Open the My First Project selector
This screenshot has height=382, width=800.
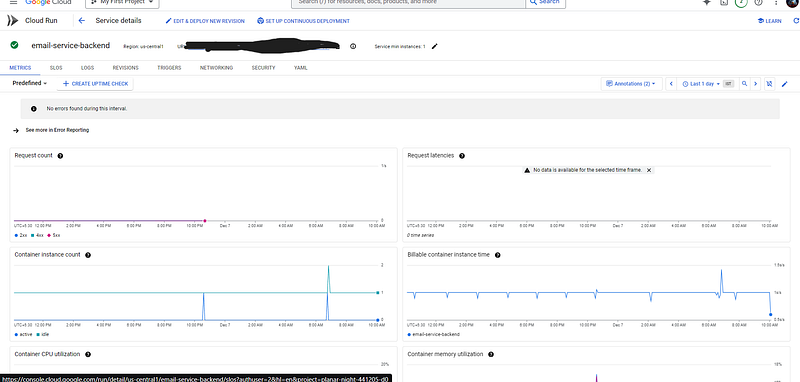(122, 3)
